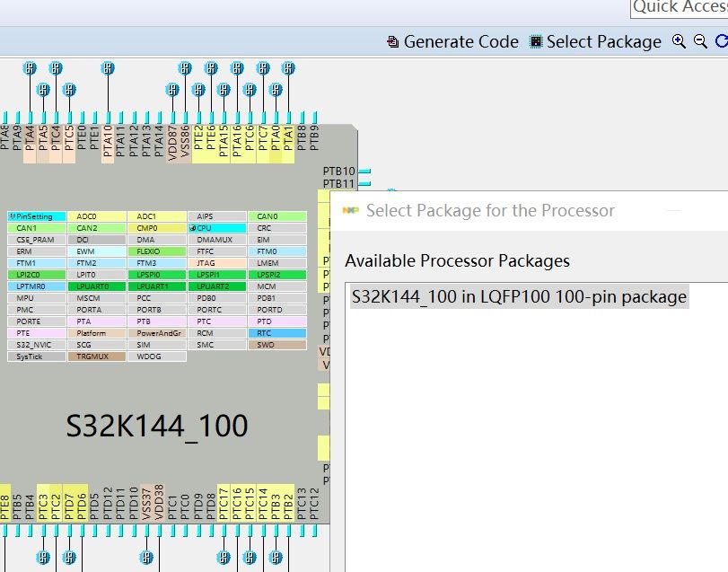
Task: Click the routing icon above pin PTE6
Action: [x=211, y=68]
